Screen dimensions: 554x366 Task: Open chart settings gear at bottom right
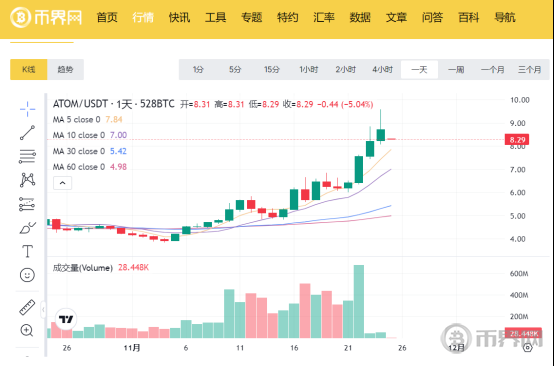pyautogui.click(x=528, y=348)
